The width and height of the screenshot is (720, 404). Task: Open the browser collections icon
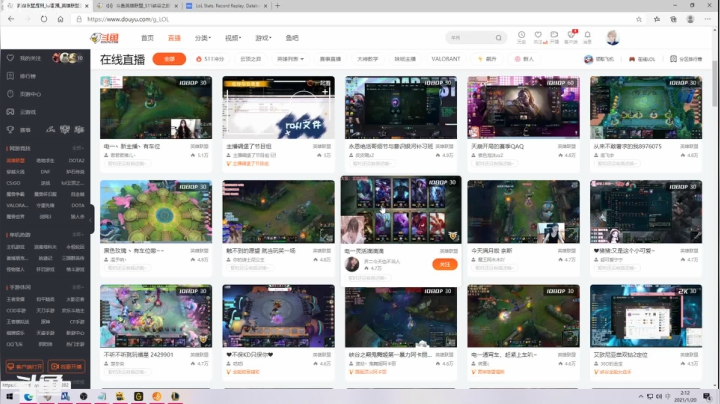click(x=673, y=19)
